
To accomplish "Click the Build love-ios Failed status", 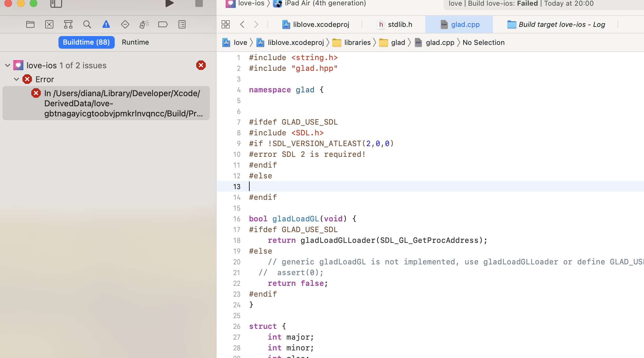I will (x=521, y=3).
